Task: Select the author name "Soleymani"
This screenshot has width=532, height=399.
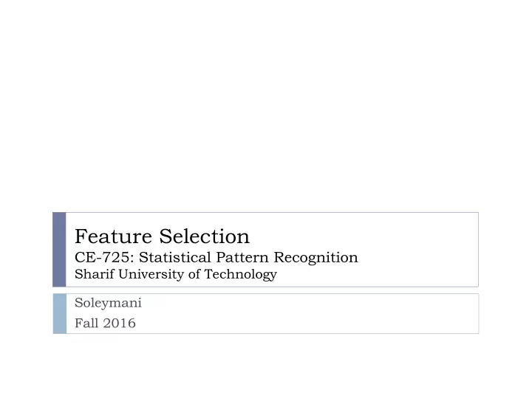Action: point(108,303)
